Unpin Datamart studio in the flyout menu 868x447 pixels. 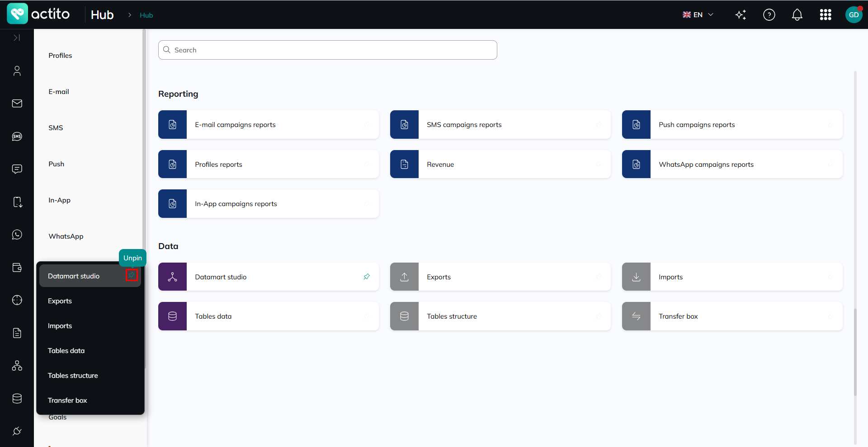coord(132,275)
